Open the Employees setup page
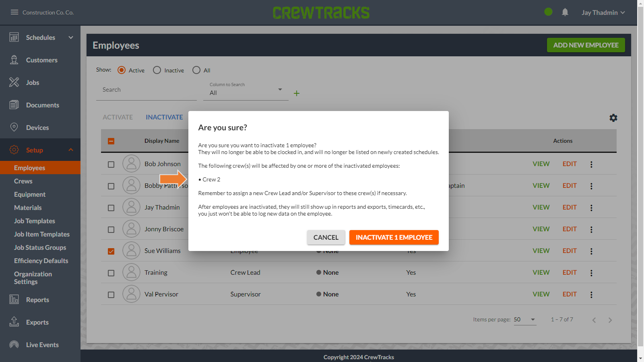 (40, 168)
